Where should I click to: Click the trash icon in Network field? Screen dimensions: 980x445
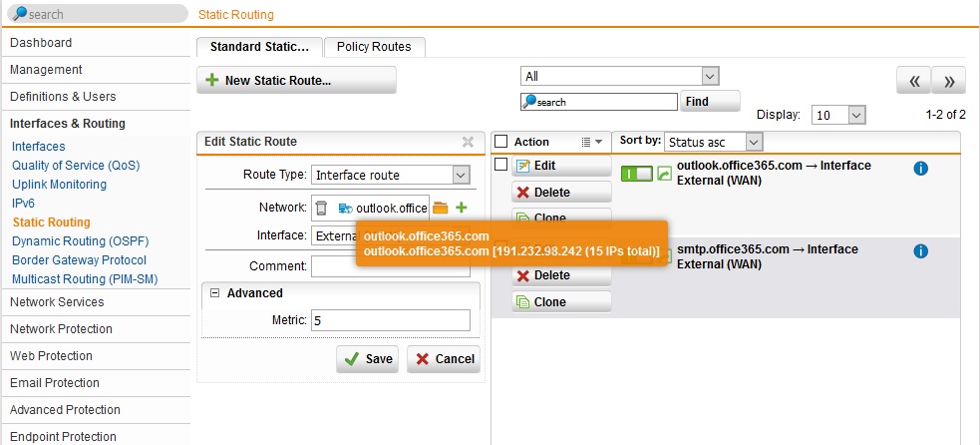coord(321,208)
